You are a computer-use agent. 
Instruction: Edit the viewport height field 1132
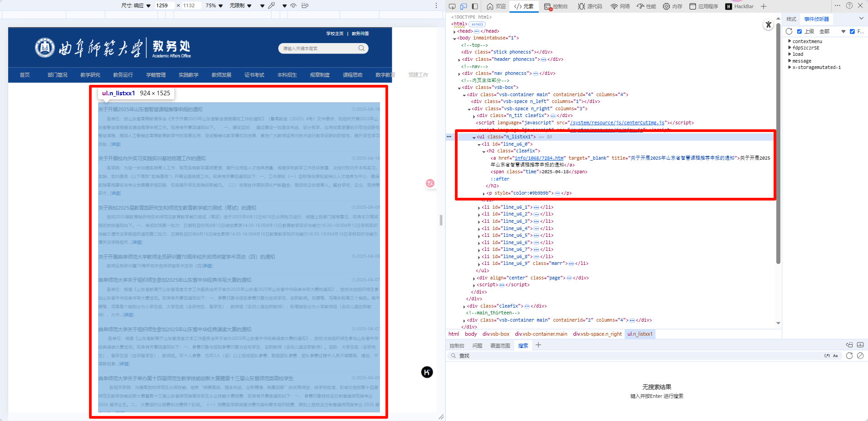tap(191, 5)
